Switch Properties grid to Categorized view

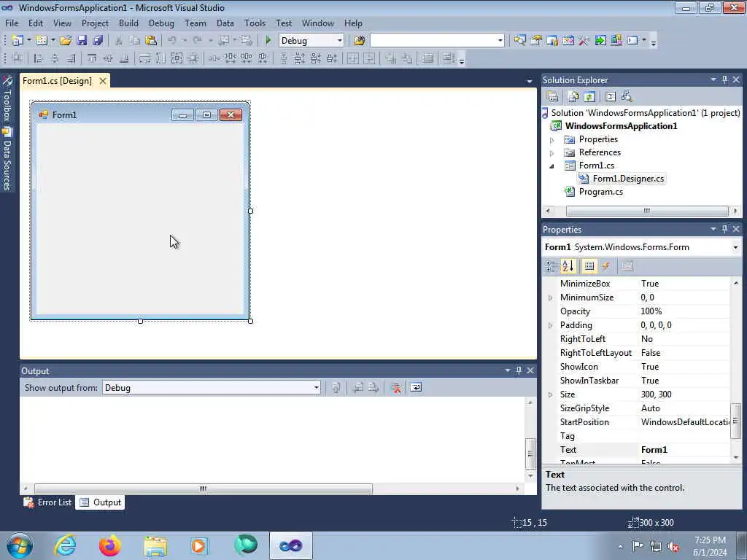(551, 266)
